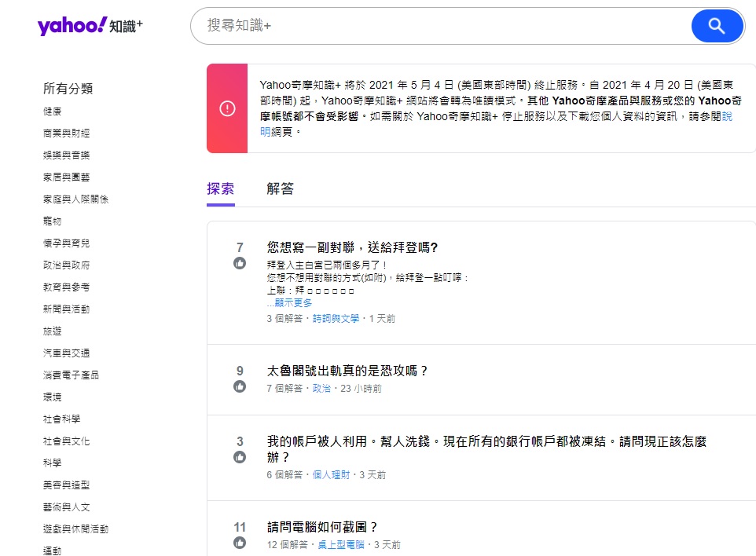Select 科學 category
This screenshot has width=756, height=556.
click(52, 463)
